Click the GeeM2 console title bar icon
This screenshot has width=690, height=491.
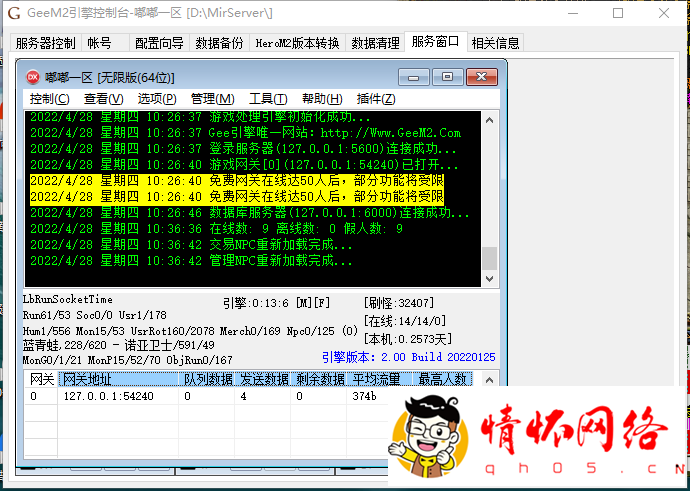click(14, 13)
